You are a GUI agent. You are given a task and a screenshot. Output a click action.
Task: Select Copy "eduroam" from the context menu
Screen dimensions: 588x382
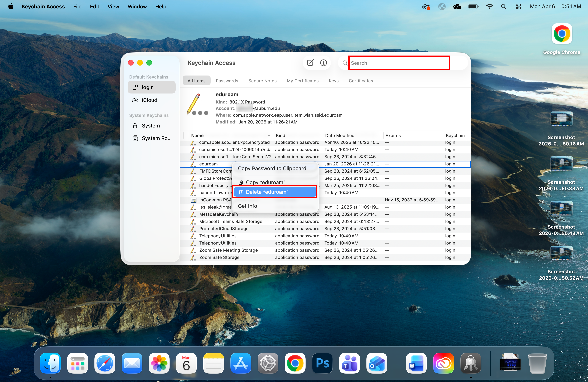[x=266, y=182]
